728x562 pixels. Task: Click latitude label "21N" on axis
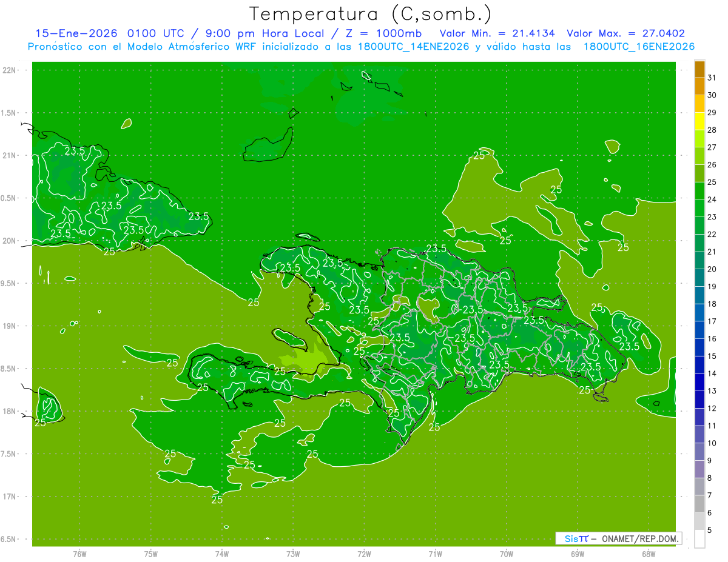click(x=8, y=156)
